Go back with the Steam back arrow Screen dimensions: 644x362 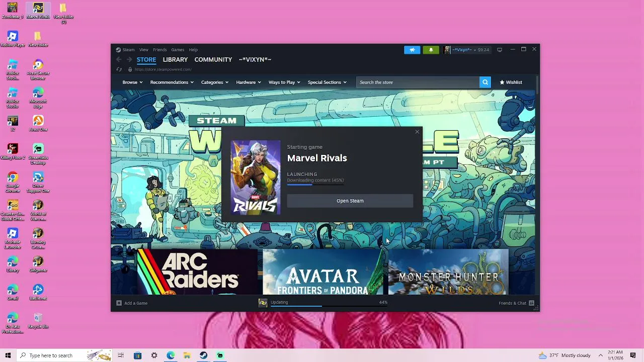pyautogui.click(x=119, y=60)
